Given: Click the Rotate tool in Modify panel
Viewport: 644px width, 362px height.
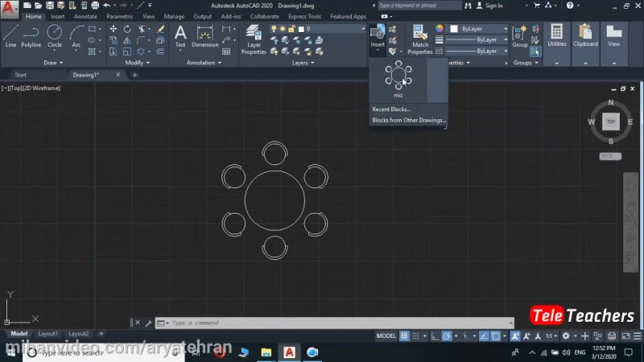Looking at the screenshot, I should (x=127, y=29).
